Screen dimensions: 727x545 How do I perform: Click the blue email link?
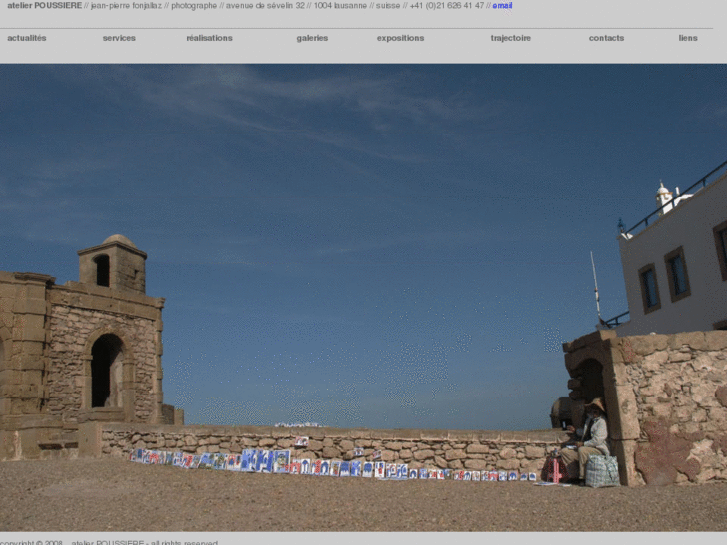click(502, 6)
